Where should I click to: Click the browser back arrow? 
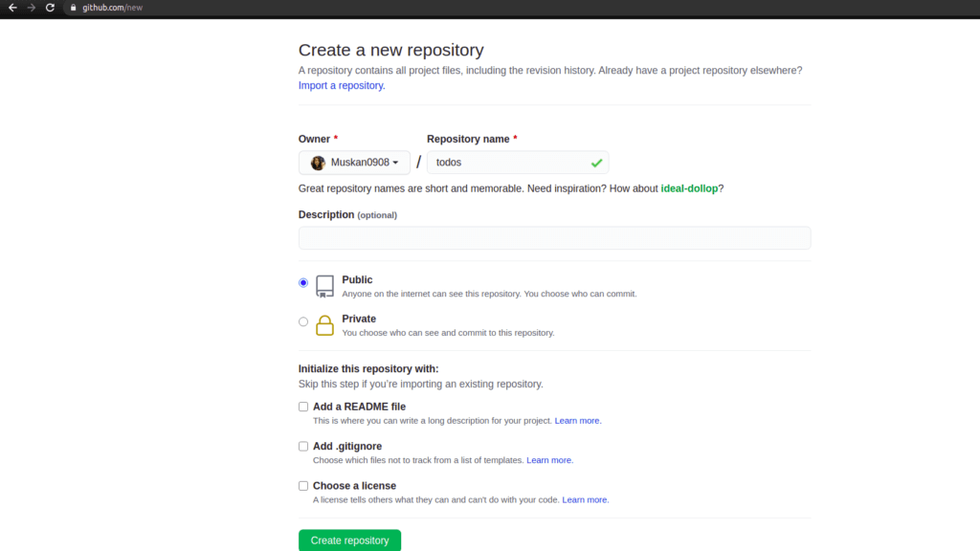(12, 7)
